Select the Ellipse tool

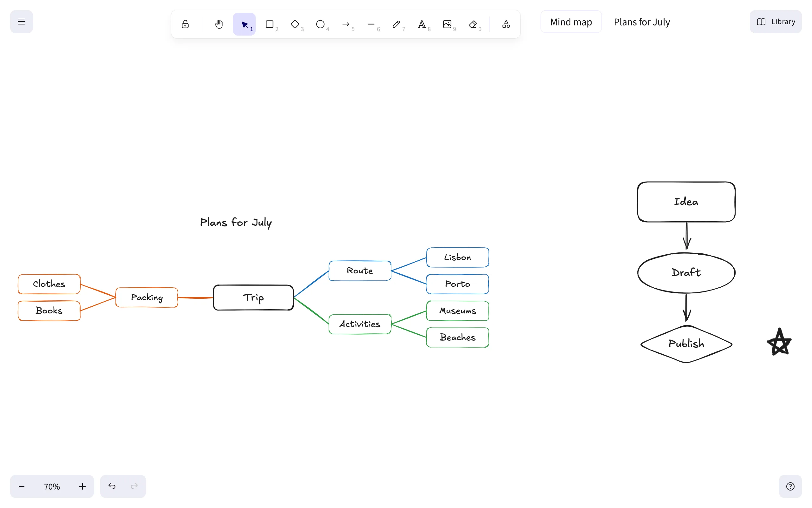point(320,24)
